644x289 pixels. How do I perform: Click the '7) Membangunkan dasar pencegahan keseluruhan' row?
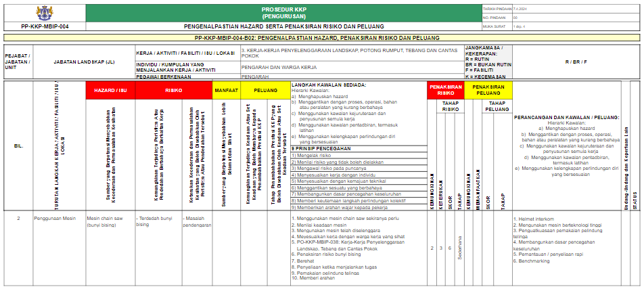[359, 194]
